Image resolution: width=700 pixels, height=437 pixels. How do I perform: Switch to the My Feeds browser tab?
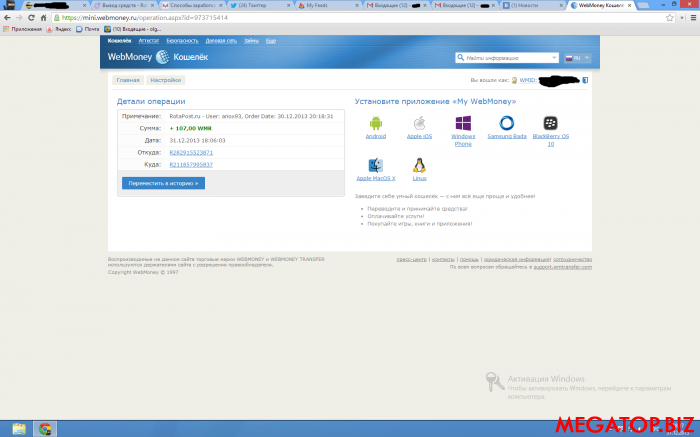(x=327, y=5)
